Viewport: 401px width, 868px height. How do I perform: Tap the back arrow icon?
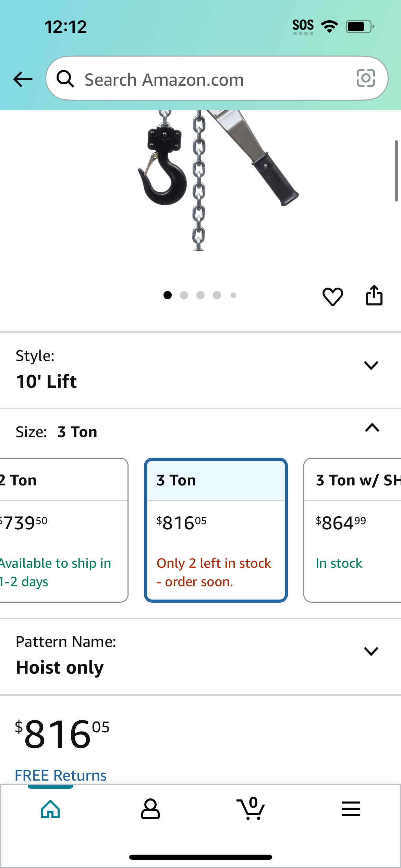click(23, 79)
